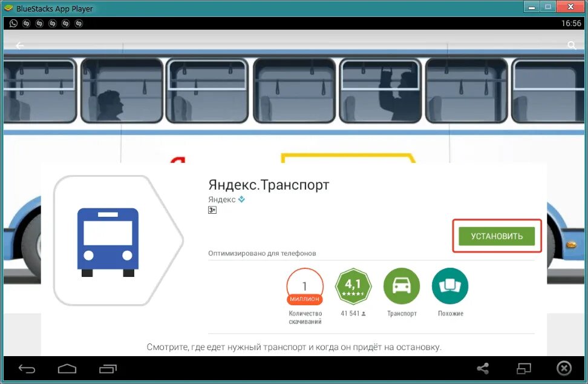Click the first Shazam notification icon after WhatsApp
The image size is (588, 384).
(26, 23)
